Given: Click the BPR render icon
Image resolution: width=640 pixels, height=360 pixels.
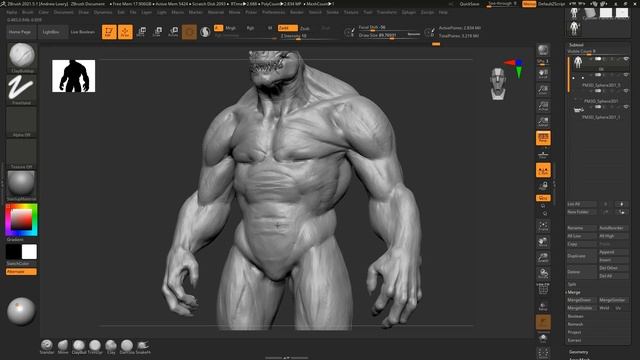Looking at the screenshot, I should pyautogui.click(x=543, y=50).
